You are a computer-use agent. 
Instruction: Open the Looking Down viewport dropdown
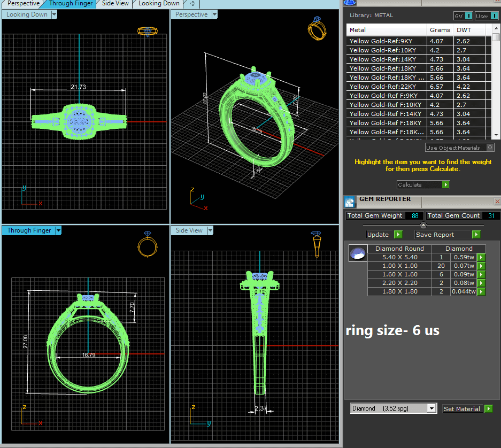(53, 15)
